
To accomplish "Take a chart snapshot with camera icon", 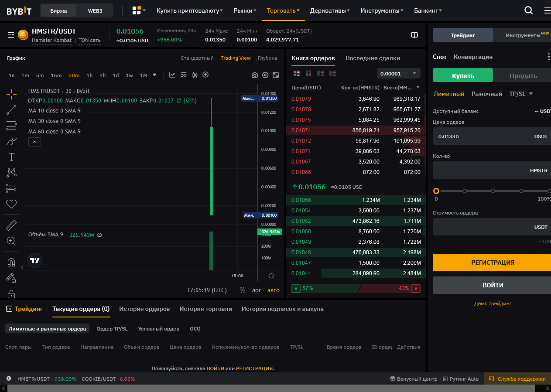I will (x=255, y=75).
